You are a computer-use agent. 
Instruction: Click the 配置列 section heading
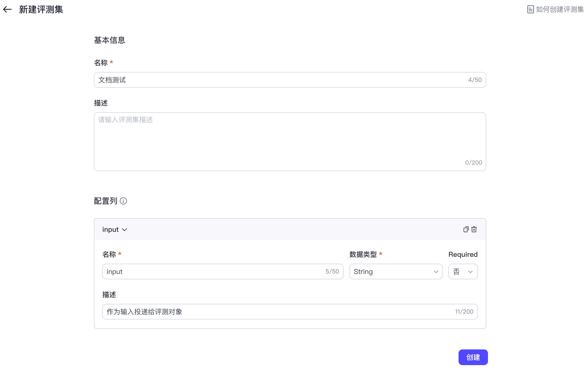[106, 201]
